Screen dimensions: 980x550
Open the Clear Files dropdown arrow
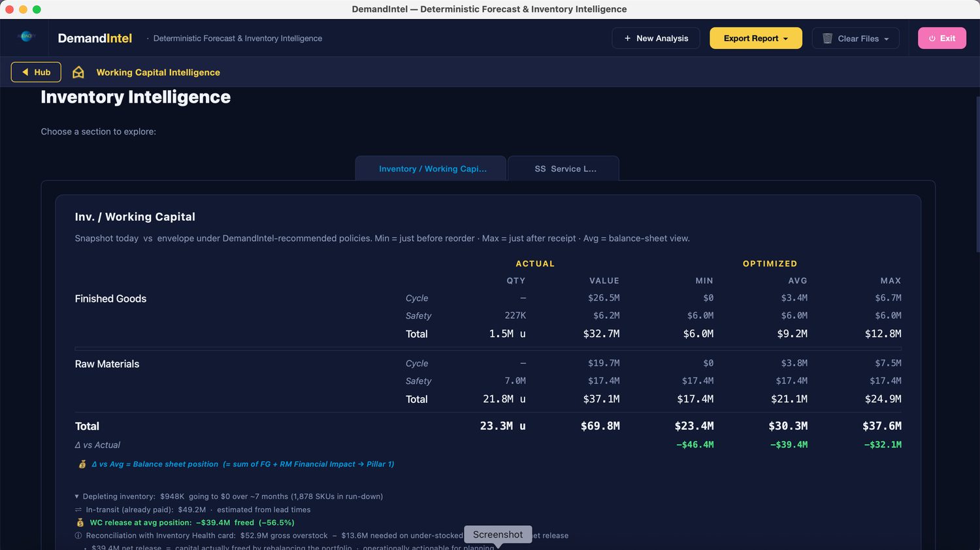click(887, 39)
